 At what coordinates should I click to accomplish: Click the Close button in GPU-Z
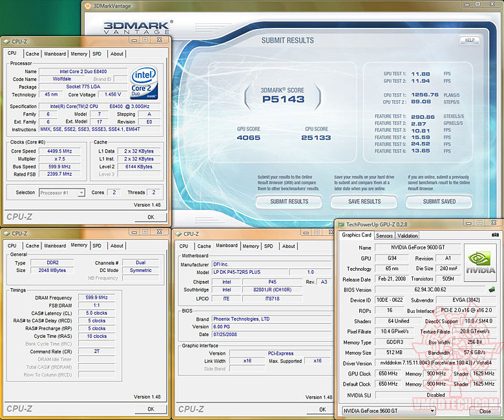pyautogui.click(x=485, y=412)
